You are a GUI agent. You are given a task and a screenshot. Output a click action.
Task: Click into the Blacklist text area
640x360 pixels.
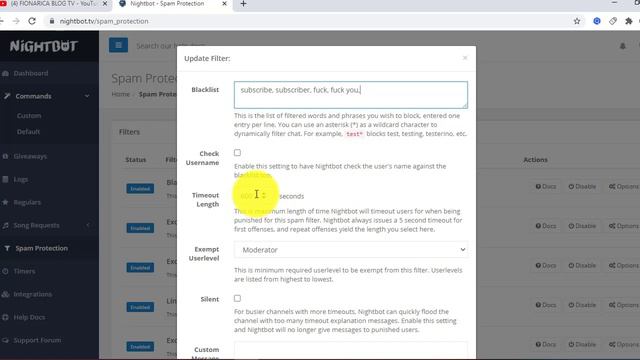[x=351, y=95]
